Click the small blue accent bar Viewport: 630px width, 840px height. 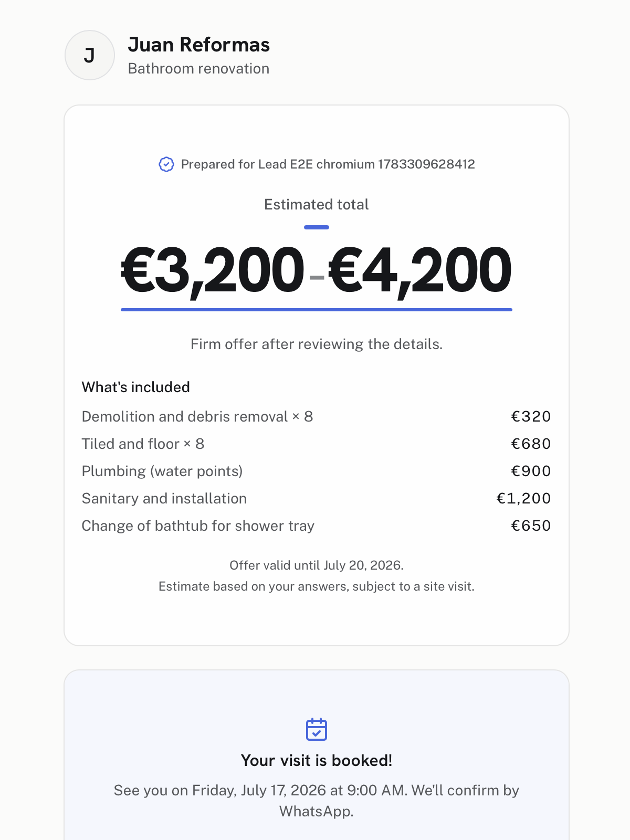point(317,227)
